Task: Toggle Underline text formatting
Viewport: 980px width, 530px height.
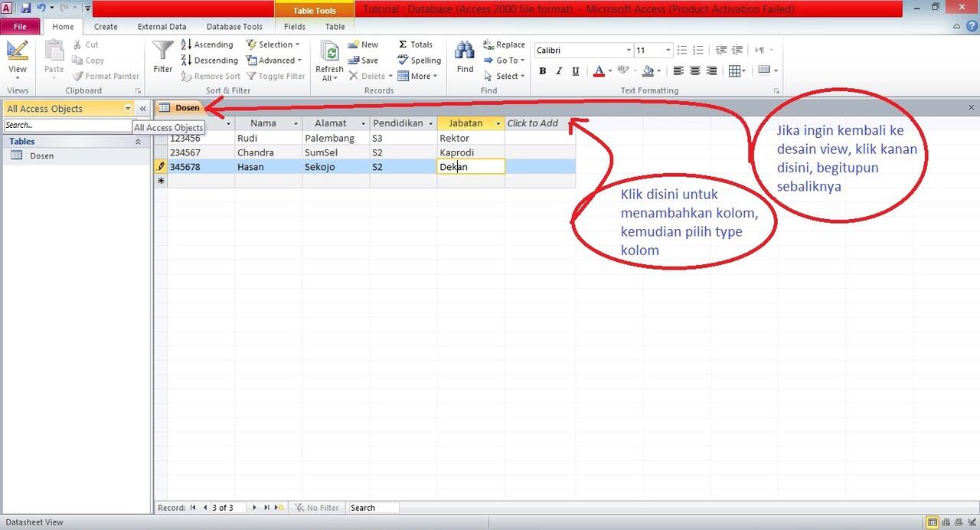Action: [x=575, y=71]
